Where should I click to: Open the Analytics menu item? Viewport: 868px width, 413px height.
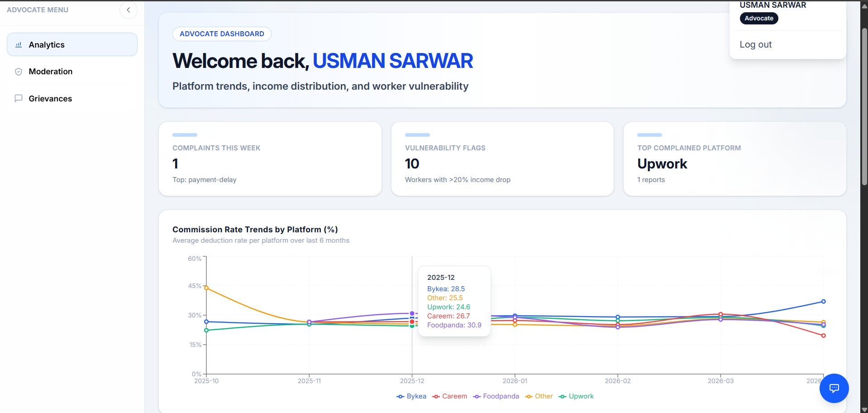click(72, 44)
